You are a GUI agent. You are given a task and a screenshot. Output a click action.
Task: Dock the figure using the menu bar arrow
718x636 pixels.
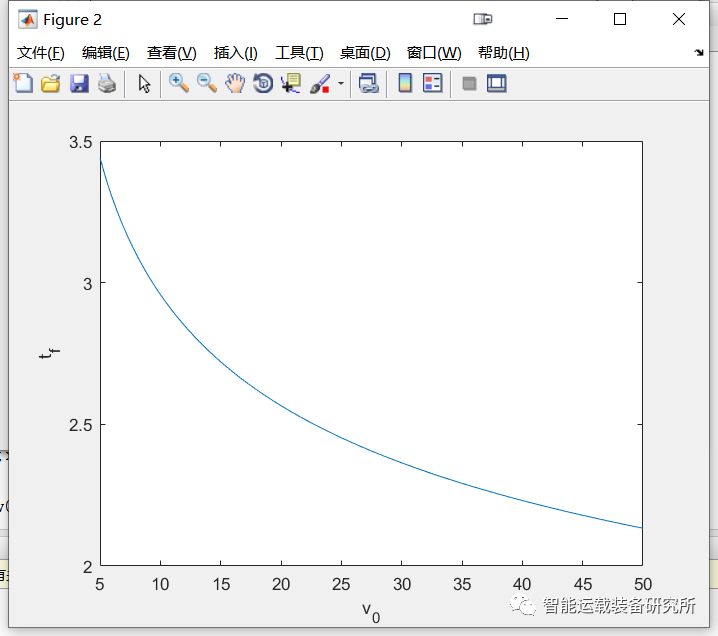click(699, 52)
